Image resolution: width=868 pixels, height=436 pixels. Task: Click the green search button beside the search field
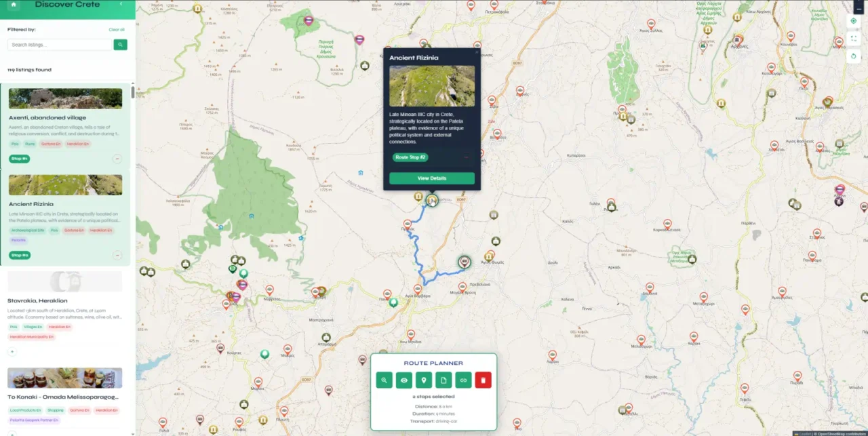click(x=120, y=45)
